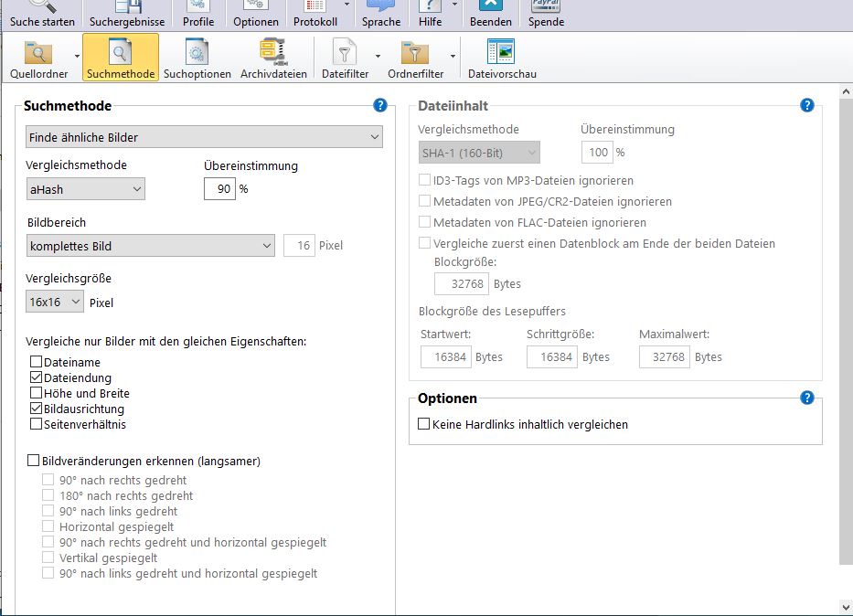Open the Profile tab
853x616 pixels.
[198, 15]
